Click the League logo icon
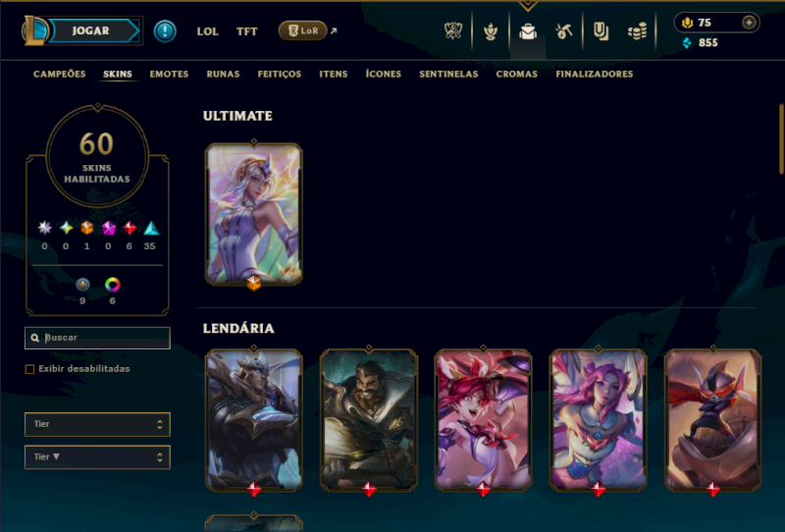The width and height of the screenshot is (785, 532). (33, 30)
